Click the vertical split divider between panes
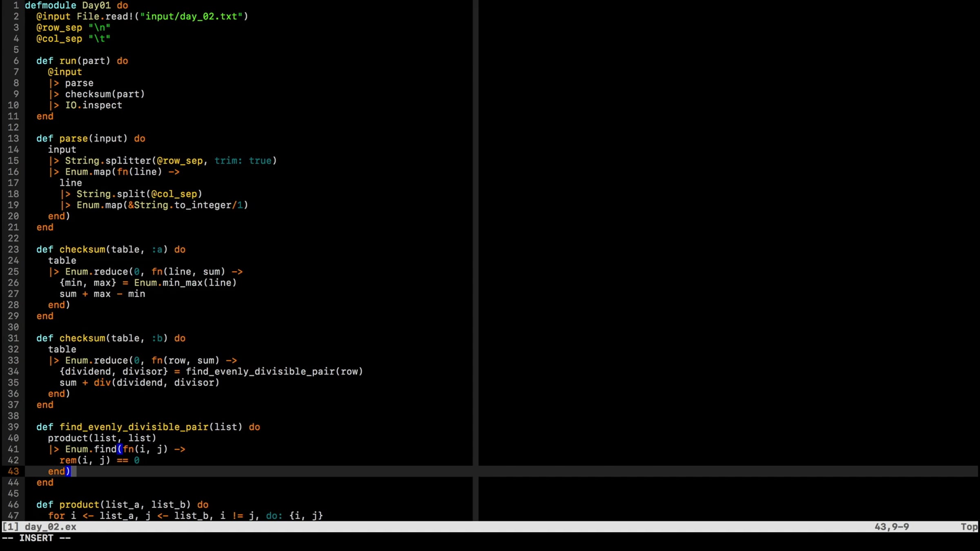 [475, 245]
